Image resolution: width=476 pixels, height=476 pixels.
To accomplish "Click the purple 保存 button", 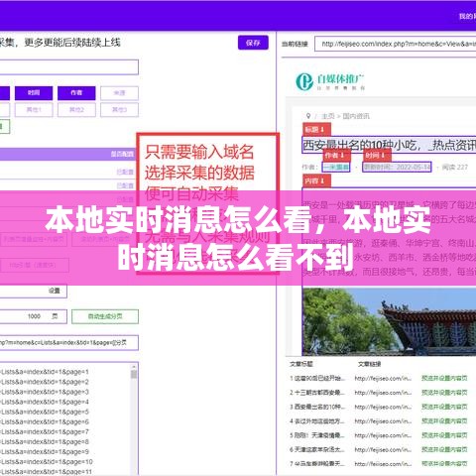I will point(253,43).
